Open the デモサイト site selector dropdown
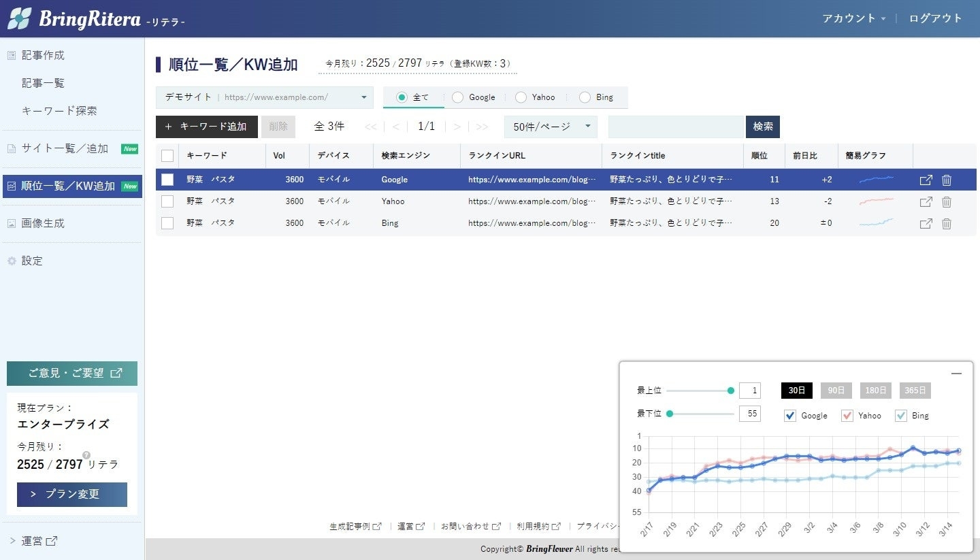This screenshot has height=560, width=980. [x=264, y=97]
